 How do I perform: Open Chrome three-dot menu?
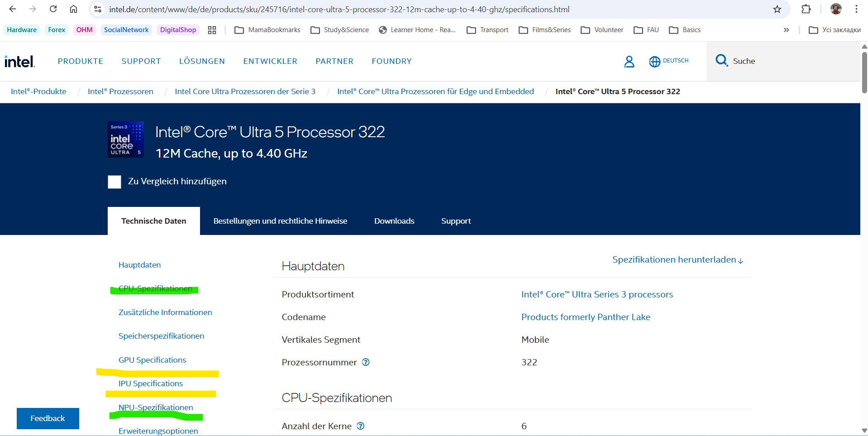(x=856, y=9)
